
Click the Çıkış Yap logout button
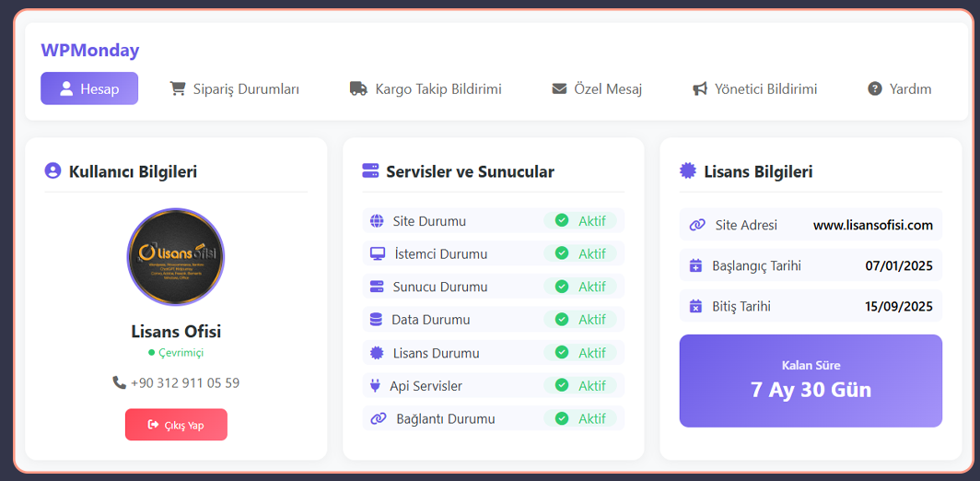coord(176,425)
